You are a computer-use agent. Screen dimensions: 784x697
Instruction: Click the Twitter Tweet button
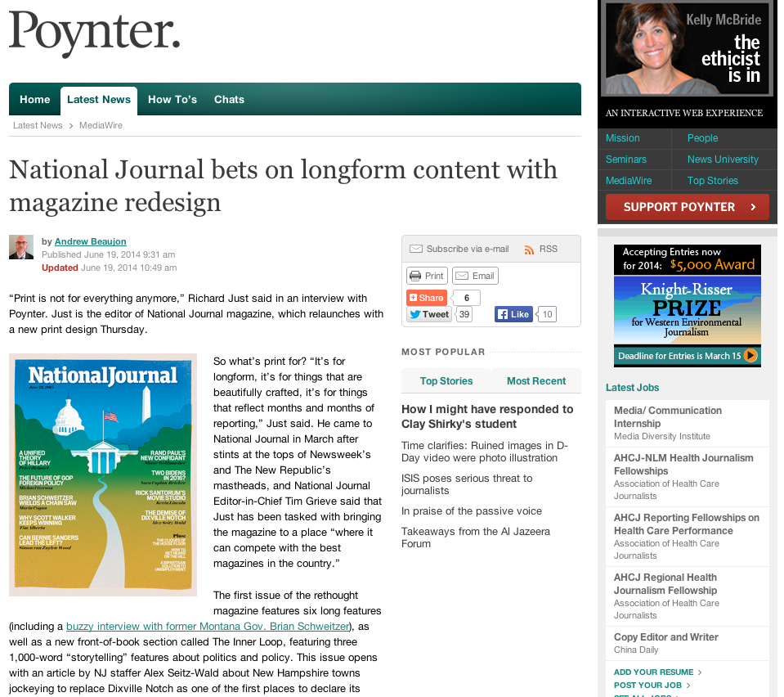429,314
